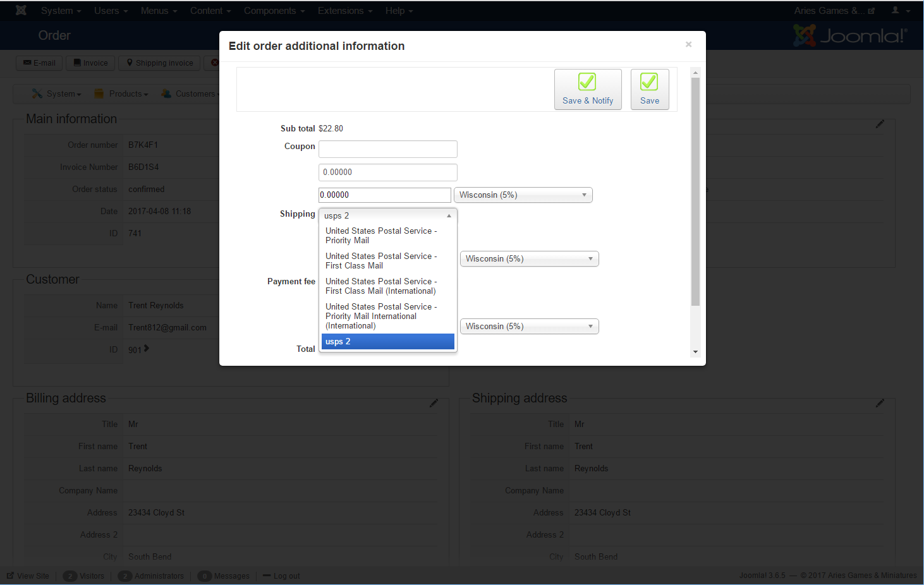Image resolution: width=924 pixels, height=585 pixels.
Task: Open Wisconsin (5%) dropdown beside the 0.00000 field
Action: pyautogui.click(x=523, y=195)
